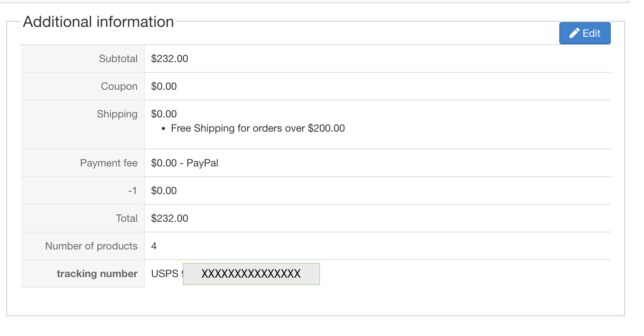Click the -1 row label
The height and width of the screenshot is (336, 644).
133,191
